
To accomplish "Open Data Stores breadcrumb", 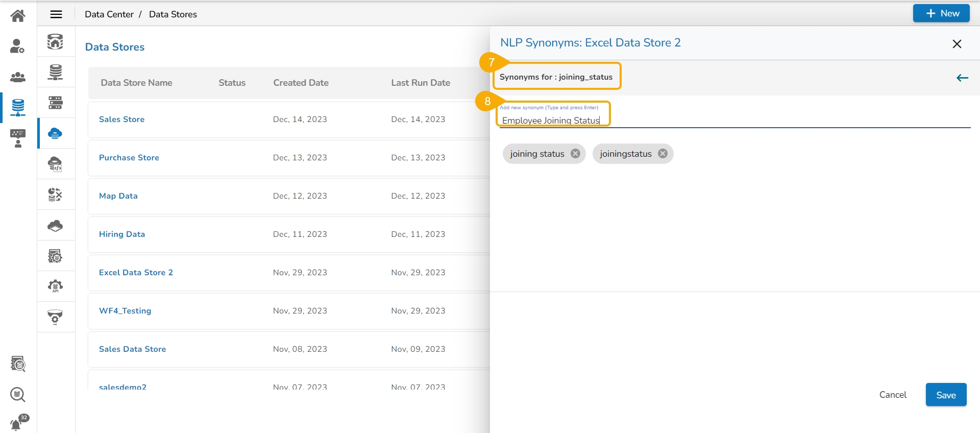I will [173, 14].
